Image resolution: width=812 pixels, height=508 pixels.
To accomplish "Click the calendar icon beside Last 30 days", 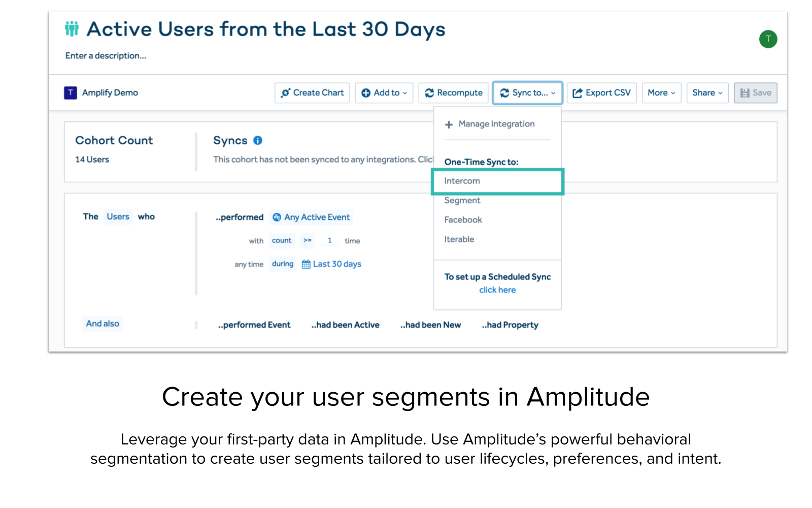I will 305,264.
